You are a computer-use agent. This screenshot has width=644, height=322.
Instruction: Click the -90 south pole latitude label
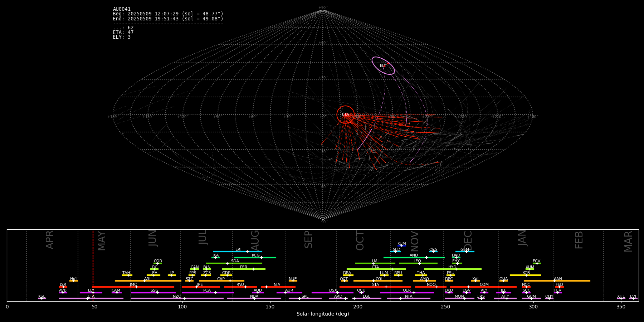322,222
